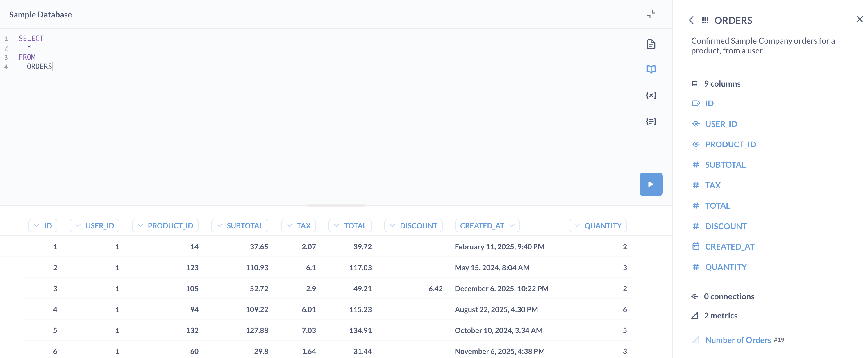Click the Sample Database title
The width and height of the screenshot is (868, 358).
click(x=40, y=15)
